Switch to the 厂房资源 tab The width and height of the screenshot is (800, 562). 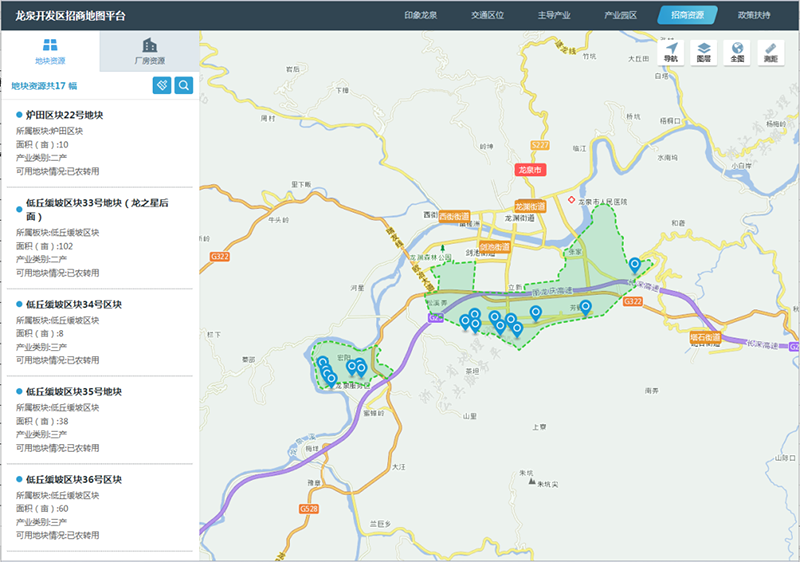point(149,52)
